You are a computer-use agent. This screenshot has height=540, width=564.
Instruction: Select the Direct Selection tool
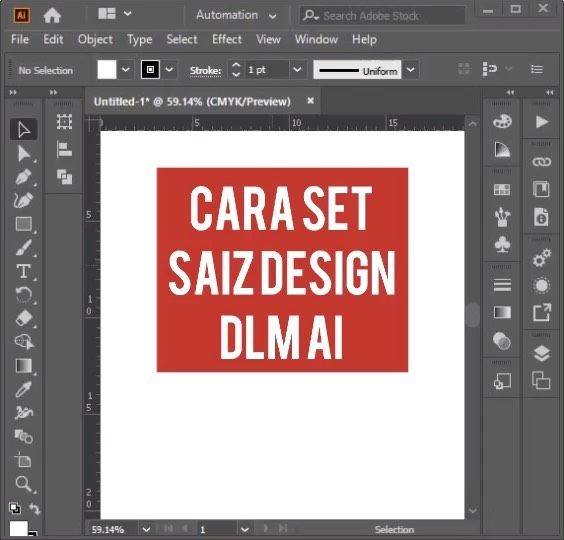(x=24, y=153)
